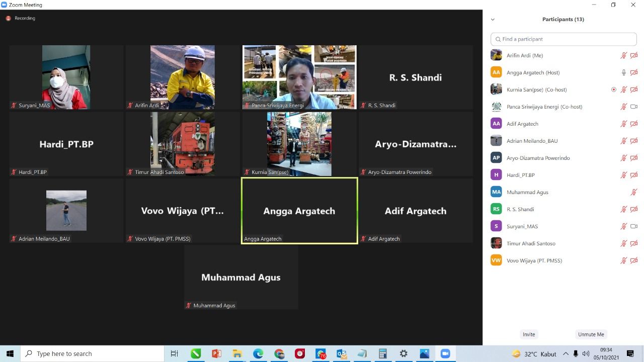Click the red Recording indicator icon
This screenshot has width=644, height=362.
tap(8, 18)
